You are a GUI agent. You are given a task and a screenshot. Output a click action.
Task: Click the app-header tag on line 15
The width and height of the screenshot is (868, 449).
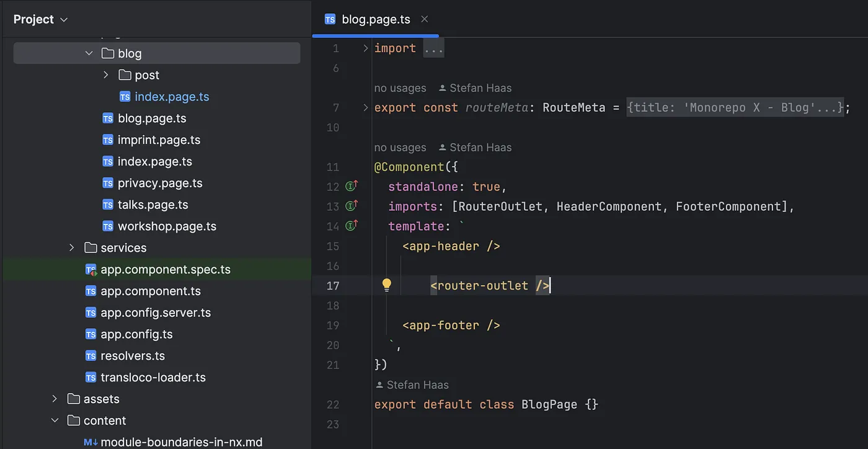click(x=451, y=246)
